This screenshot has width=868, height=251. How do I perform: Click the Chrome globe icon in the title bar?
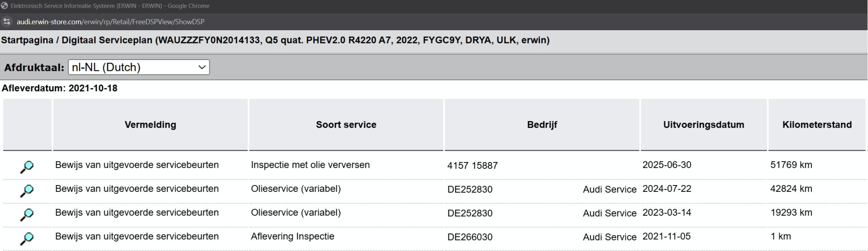coord(5,6)
